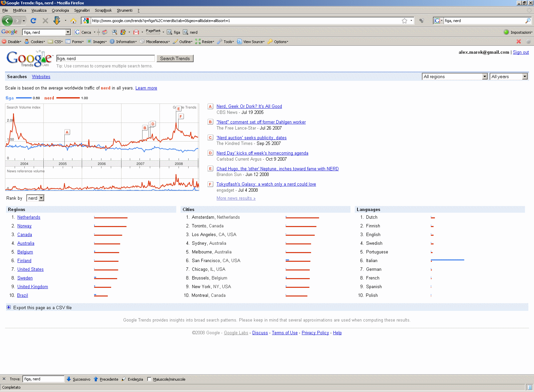Viewport: 534px width, 392px height.
Task: Click the Google toolbar news card icon
Action: [x=105, y=32]
